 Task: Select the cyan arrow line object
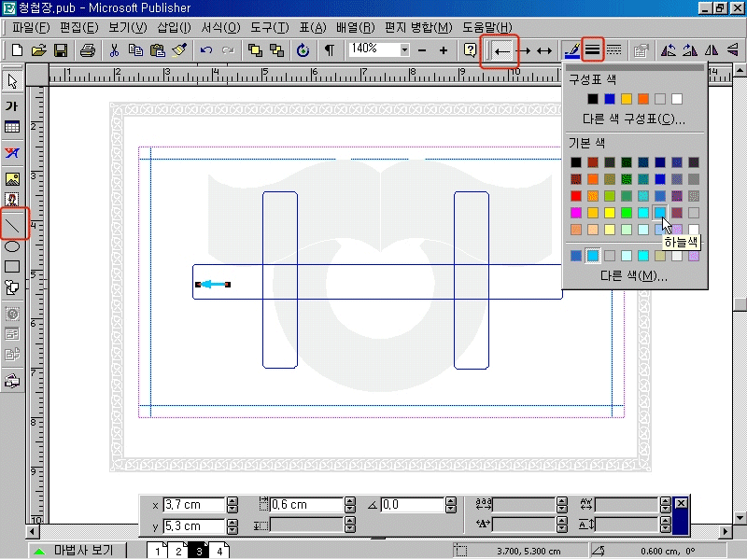pyautogui.click(x=213, y=285)
